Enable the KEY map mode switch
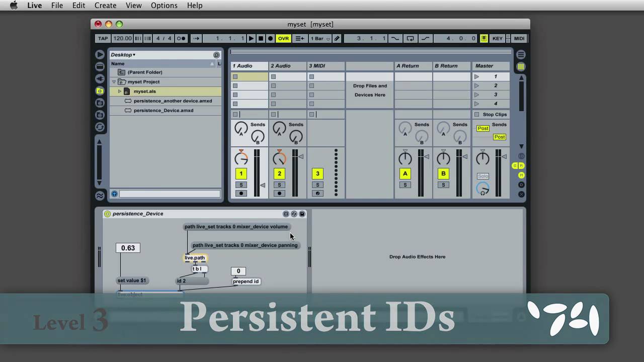The height and width of the screenshot is (362, 644). tap(498, 39)
